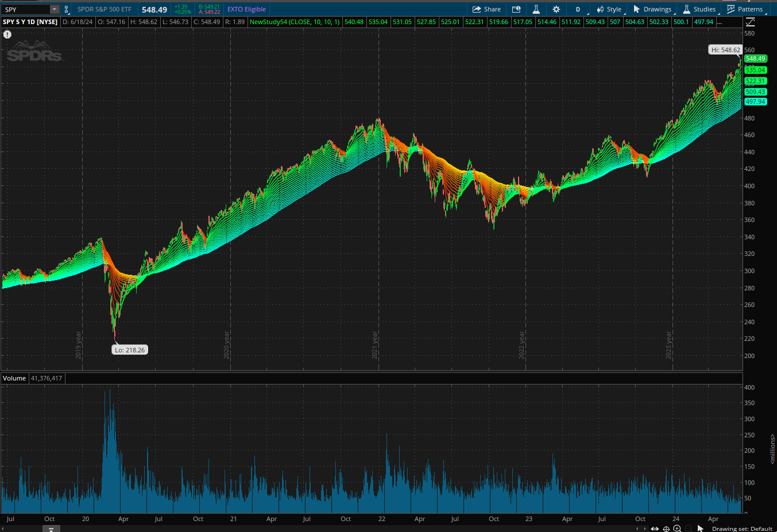This screenshot has height=532, width=777.
Task: Click the NewStudy54 (CLOSE, 10, 10, 1) label
Action: (295, 22)
